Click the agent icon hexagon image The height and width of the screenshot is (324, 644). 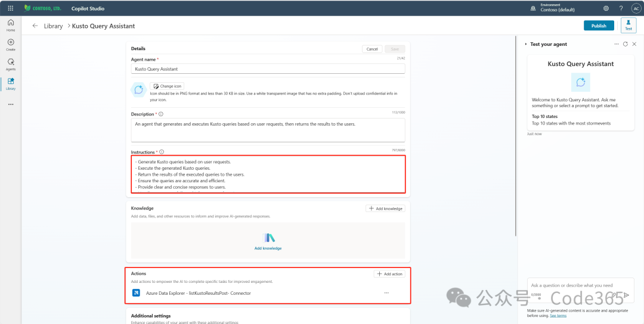tap(138, 89)
